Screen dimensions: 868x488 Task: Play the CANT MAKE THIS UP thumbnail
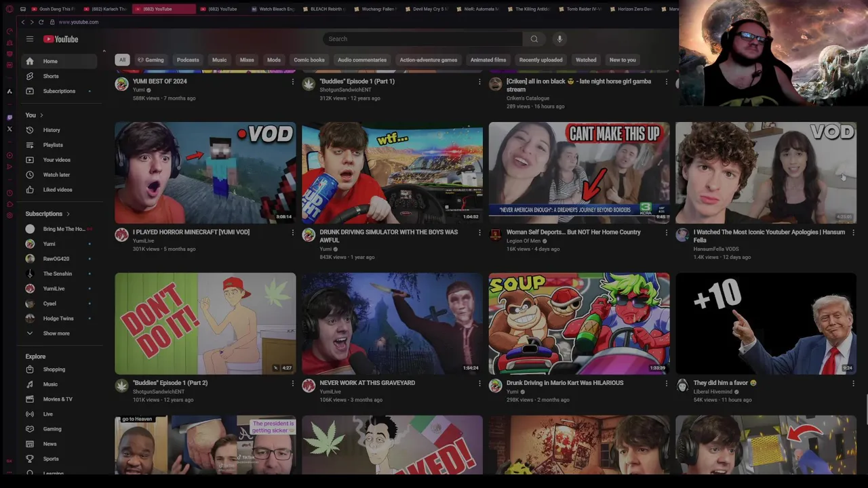579,173
